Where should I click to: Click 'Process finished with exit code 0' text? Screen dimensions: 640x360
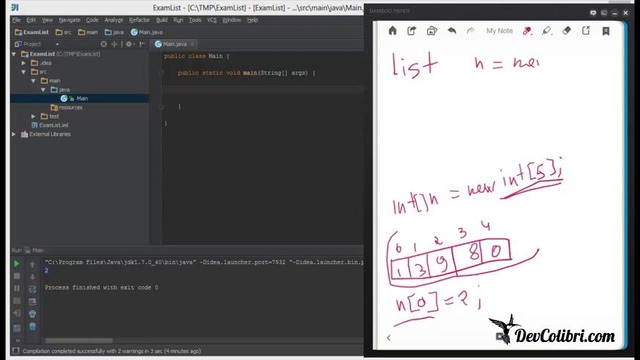tap(101, 287)
